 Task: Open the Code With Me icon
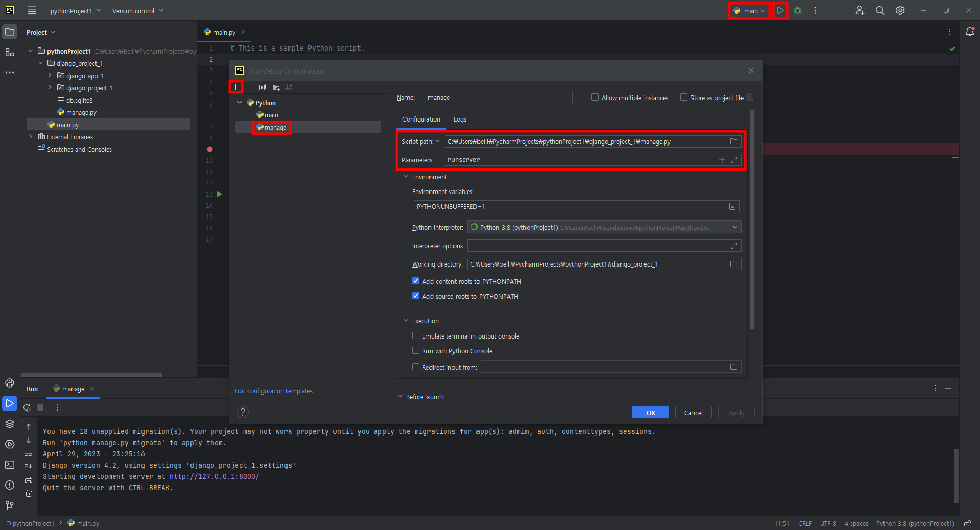[x=860, y=10]
